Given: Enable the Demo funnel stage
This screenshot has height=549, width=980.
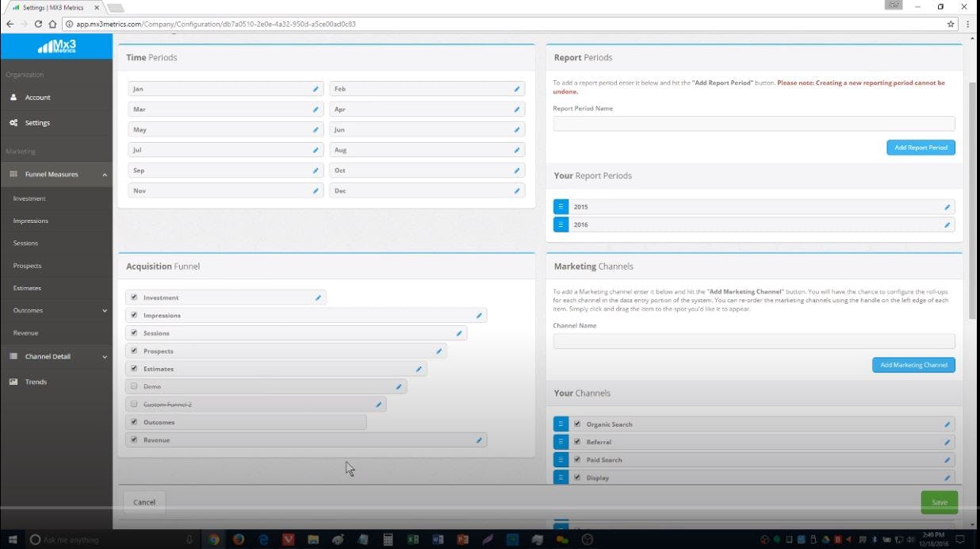Looking at the screenshot, I should [x=133, y=386].
